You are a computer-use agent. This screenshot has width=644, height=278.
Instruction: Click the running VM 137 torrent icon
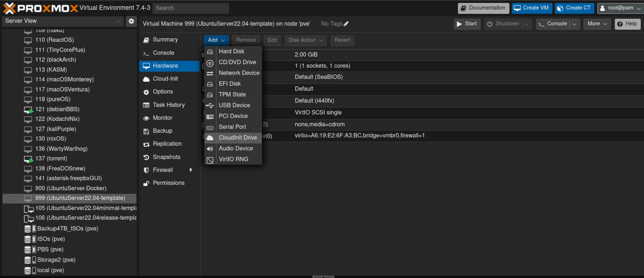(28, 159)
